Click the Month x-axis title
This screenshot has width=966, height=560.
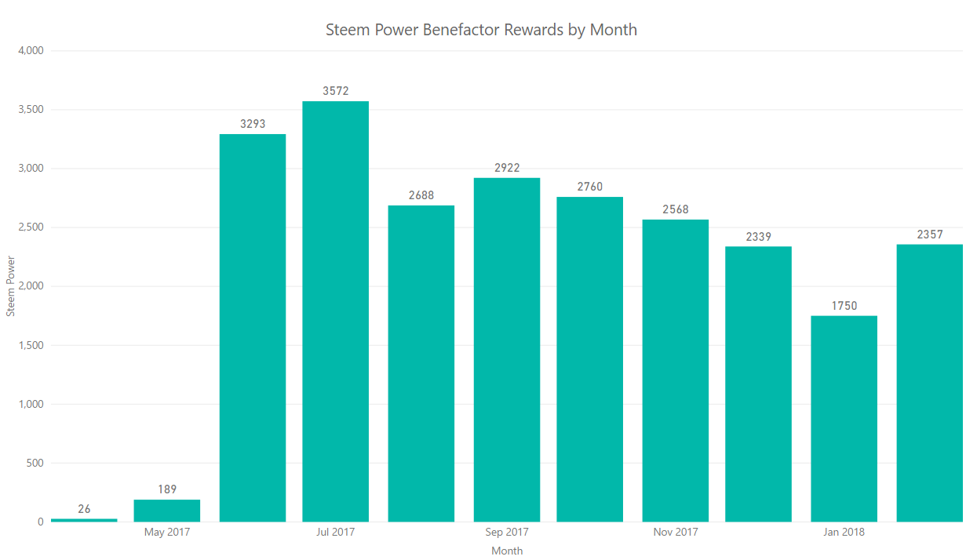tap(507, 551)
